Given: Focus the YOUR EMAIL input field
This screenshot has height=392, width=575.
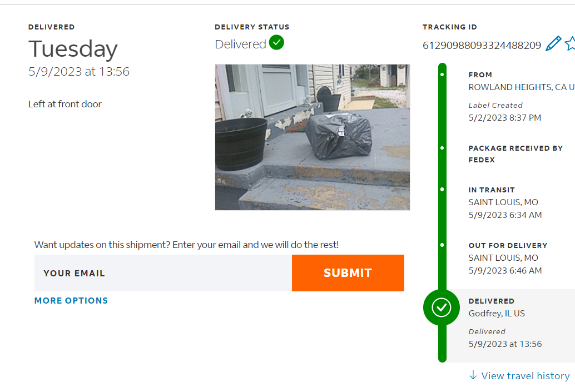Looking at the screenshot, I should coord(163,273).
